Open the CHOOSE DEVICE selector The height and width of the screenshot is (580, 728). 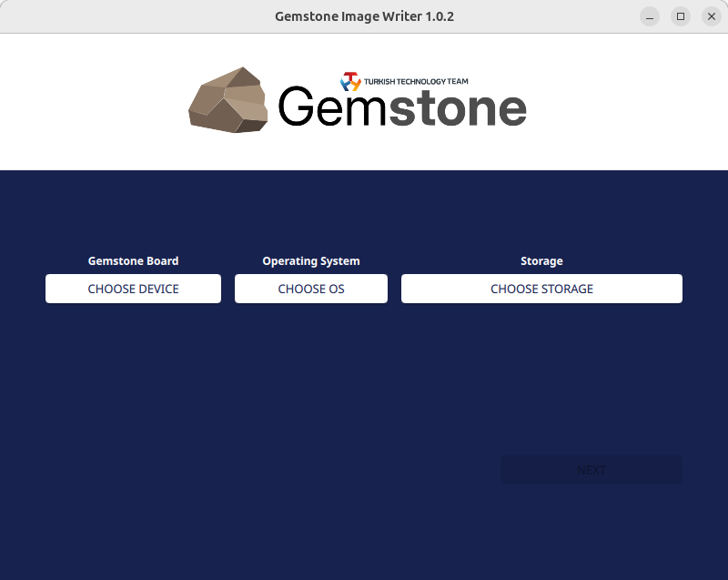133,289
